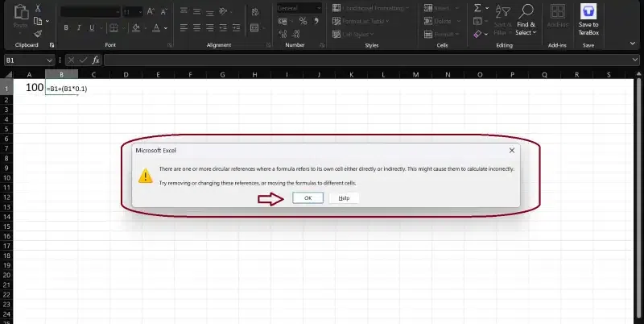644x324 pixels.
Task: Open the Name Box dropdown arrow
Action: tap(50, 60)
